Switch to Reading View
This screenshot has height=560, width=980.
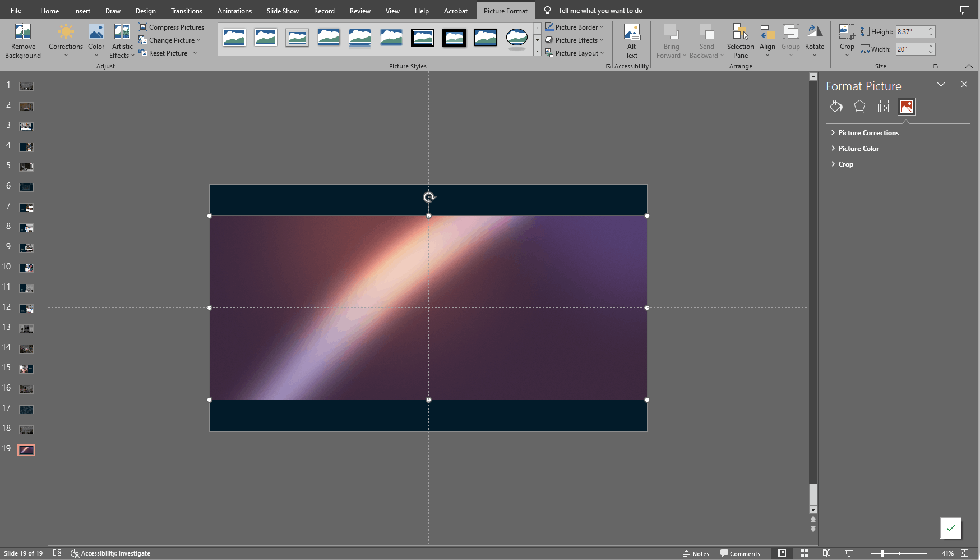(x=827, y=553)
